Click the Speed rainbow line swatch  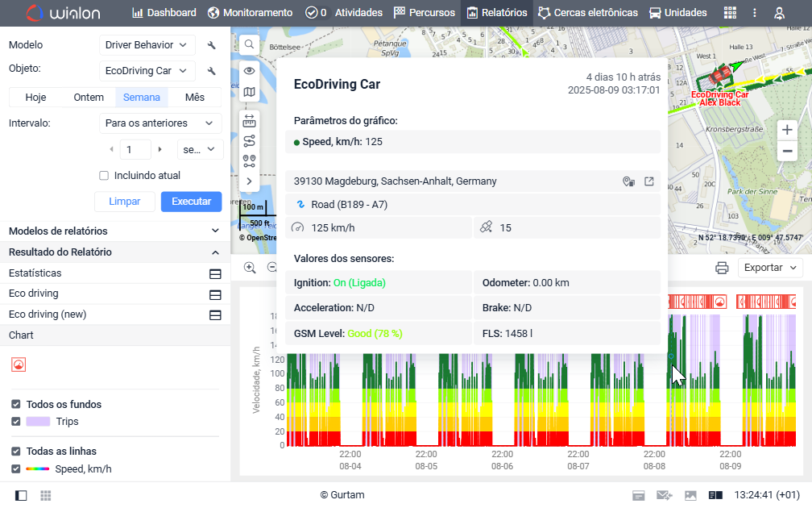click(38, 469)
